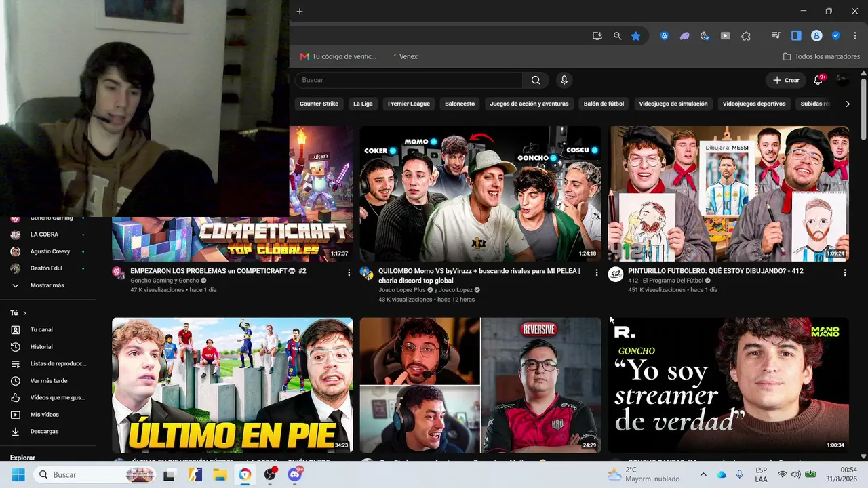Open the Chrome three-dot menu
Screen dimensions: 868x488
pyautogui.click(x=855, y=36)
